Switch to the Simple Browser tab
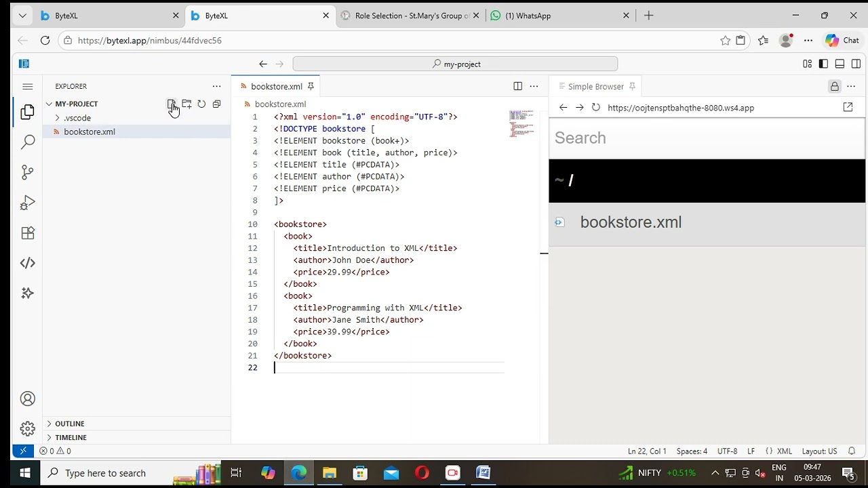 click(x=595, y=86)
